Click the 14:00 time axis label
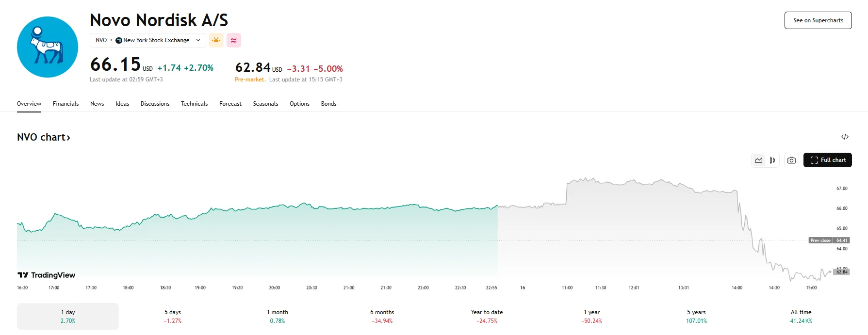 pos(737,287)
